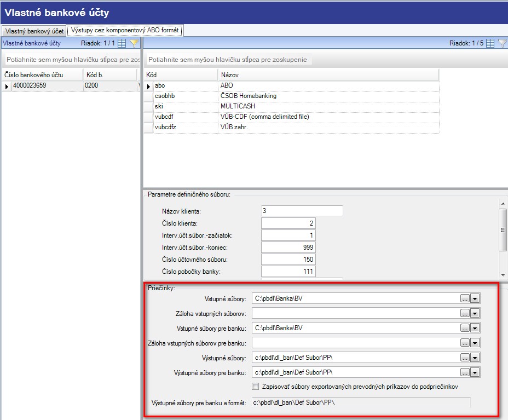Click left grouping area Potiahnite sem myšou
Image resolution: width=508 pixels, height=420 pixels.
coord(73,60)
